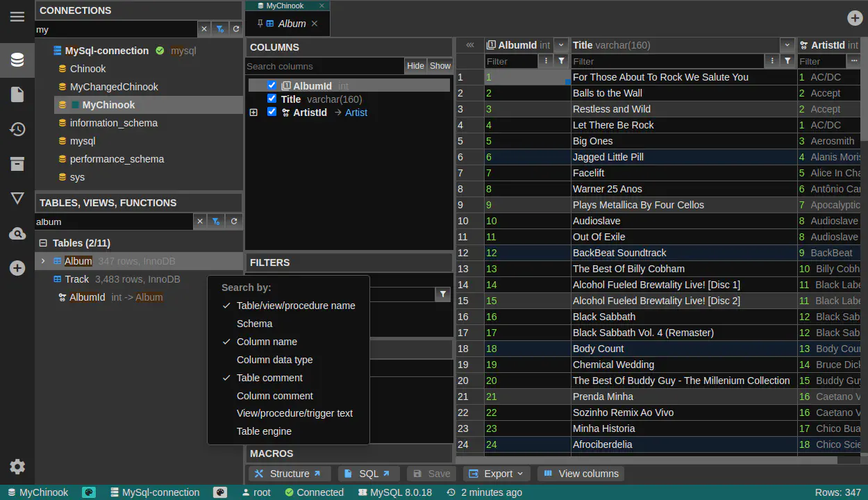The height and width of the screenshot is (500, 868).
Task: Collapse the left panel with double chevron
Action: (470, 45)
